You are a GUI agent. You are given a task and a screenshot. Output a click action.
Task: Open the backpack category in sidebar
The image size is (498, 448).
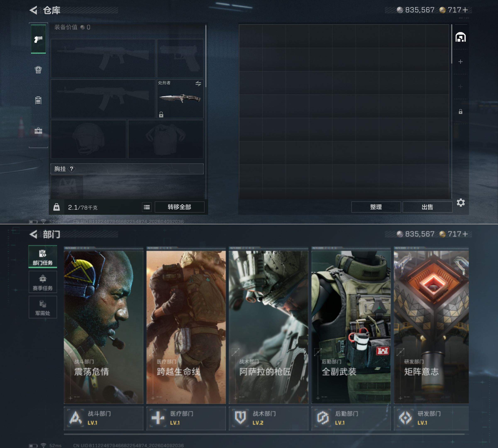point(38,70)
